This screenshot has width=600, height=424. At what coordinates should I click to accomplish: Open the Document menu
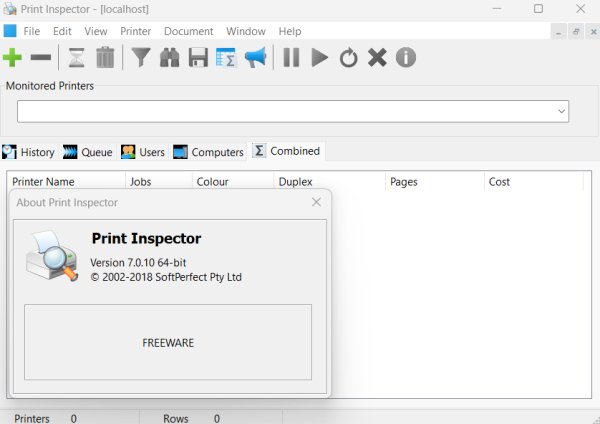(189, 31)
